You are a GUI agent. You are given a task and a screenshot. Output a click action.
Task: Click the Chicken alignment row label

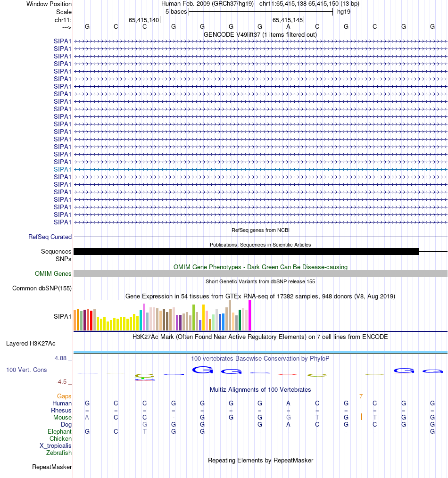point(60,439)
